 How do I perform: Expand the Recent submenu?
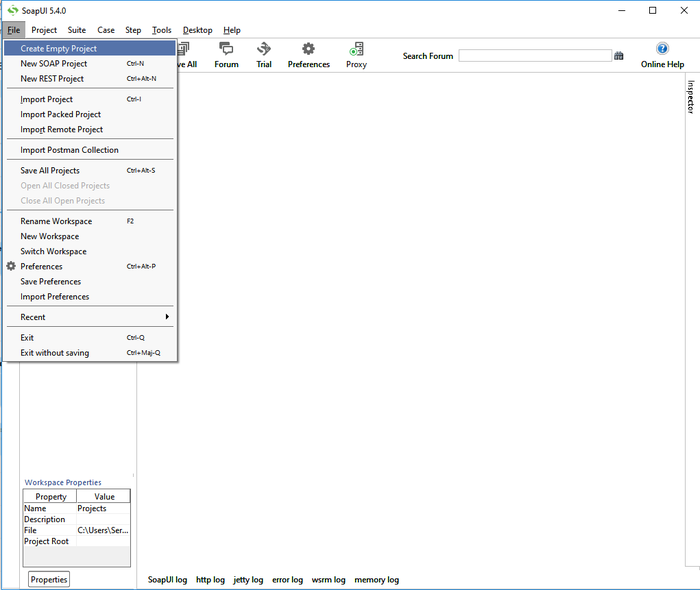point(90,317)
